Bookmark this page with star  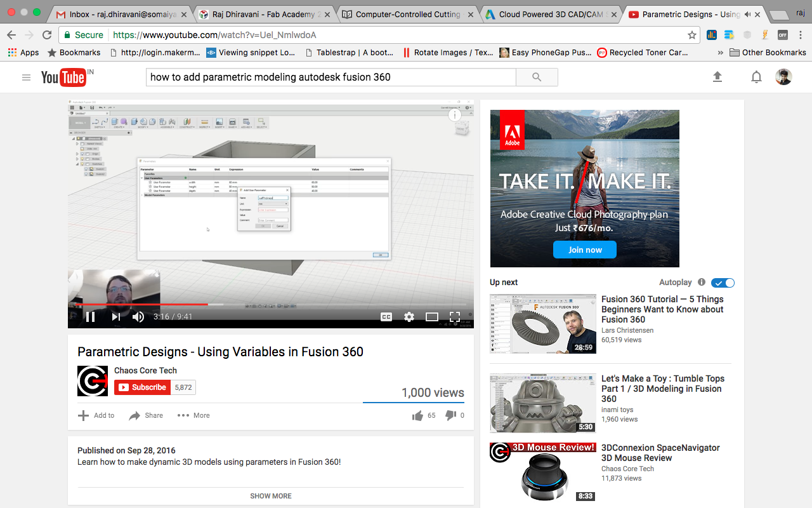pyautogui.click(x=691, y=35)
